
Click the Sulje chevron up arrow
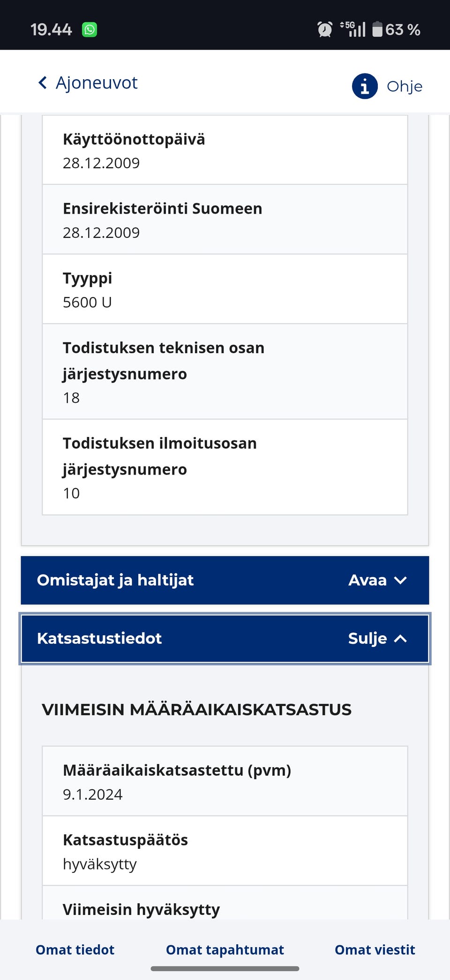[x=400, y=638]
